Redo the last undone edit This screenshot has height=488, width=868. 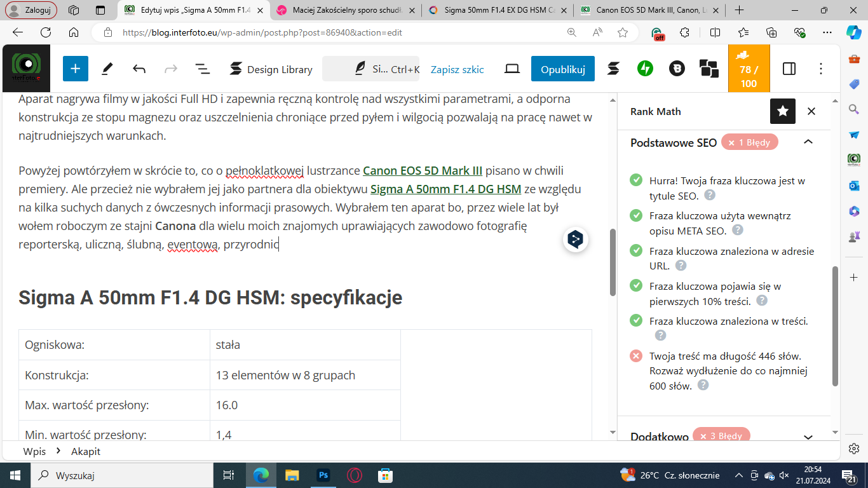[171, 69]
